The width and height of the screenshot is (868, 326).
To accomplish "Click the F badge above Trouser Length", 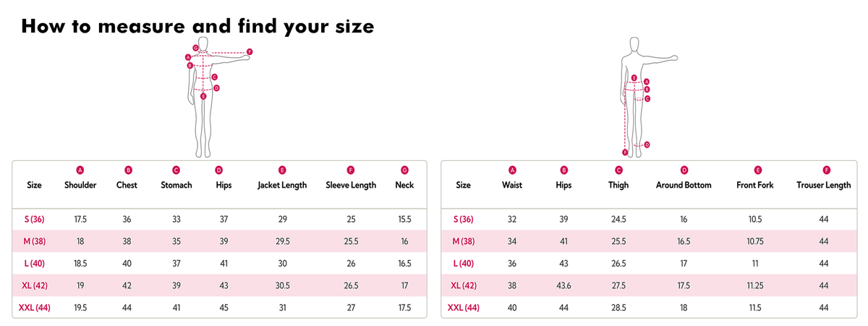I will (x=823, y=170).
